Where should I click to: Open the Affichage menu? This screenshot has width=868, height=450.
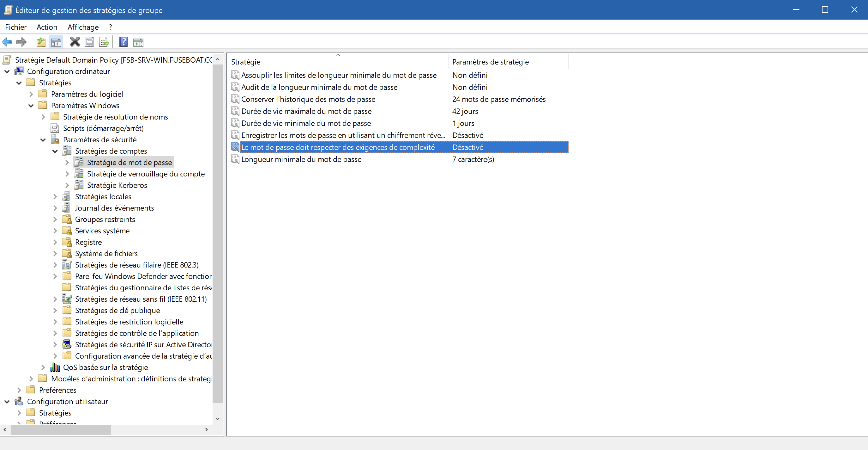(x=83, y=27)
